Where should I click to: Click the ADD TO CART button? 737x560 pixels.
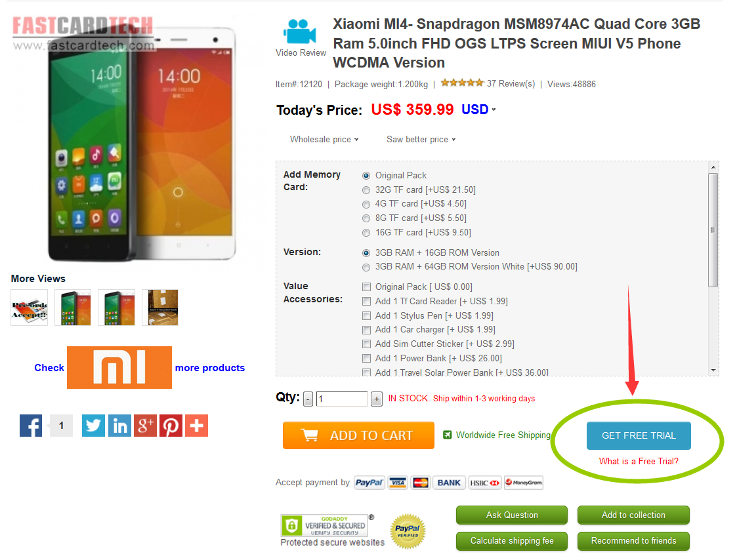pos(358,435)
